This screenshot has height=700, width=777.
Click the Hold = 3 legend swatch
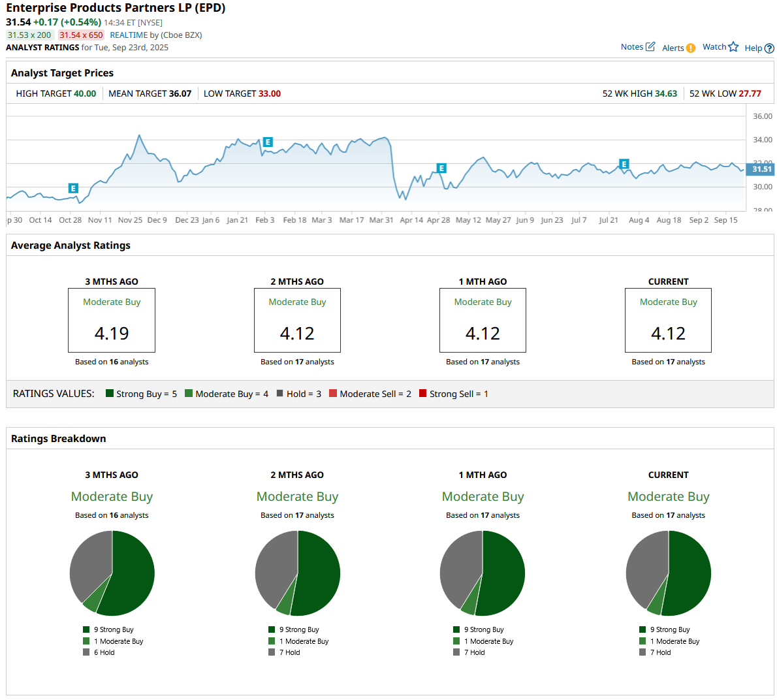point(280,394)
